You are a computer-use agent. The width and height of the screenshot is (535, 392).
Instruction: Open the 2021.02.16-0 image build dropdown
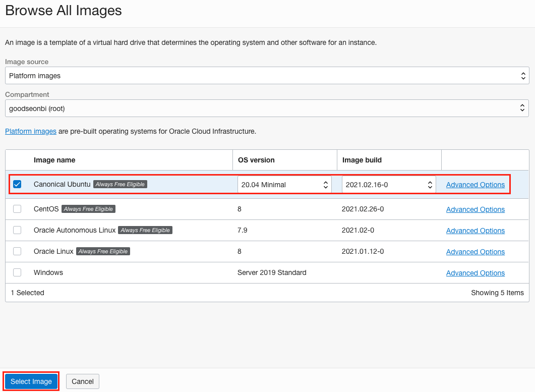pos(389,185)
